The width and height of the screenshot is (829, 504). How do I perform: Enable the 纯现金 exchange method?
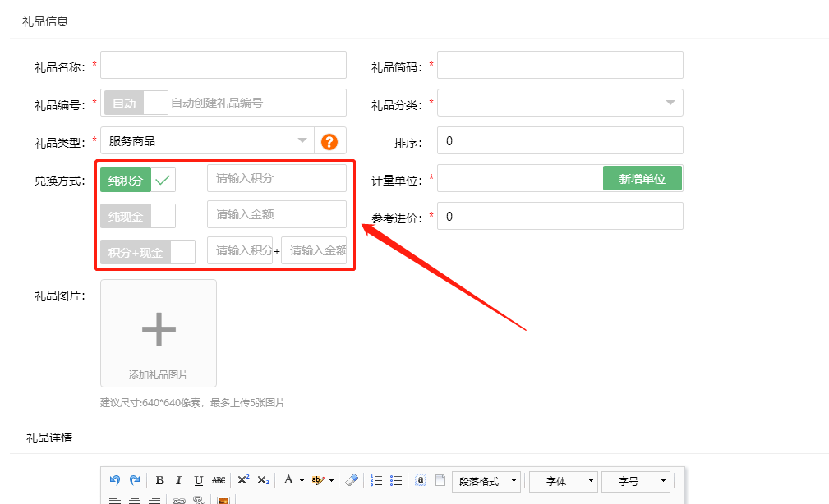coord(137,216)
